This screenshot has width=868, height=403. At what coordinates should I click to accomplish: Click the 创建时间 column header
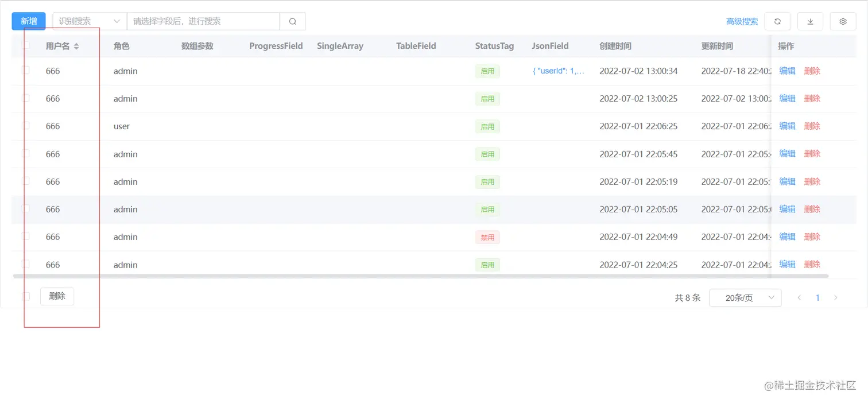615,46
